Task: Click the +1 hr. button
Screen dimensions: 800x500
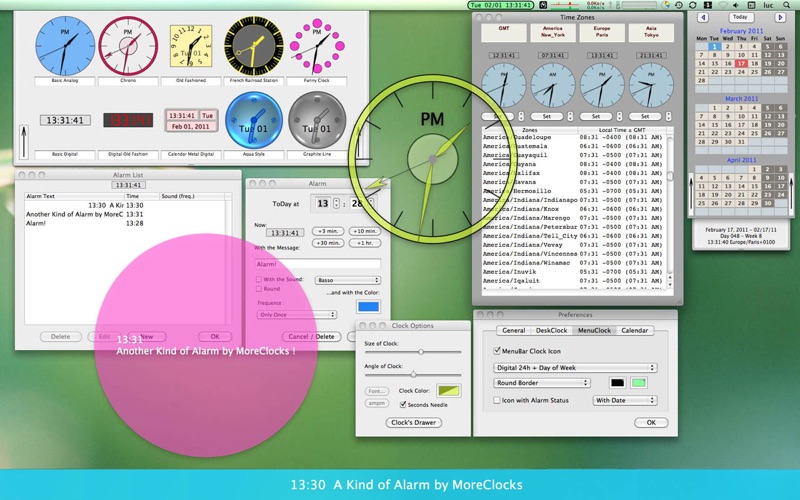Action: [x=365, y=243]
